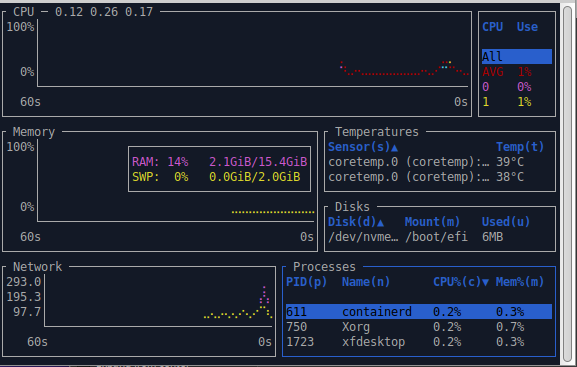Image resolution: width=577 pixels, height=367 pixels.
Task: Click the terminal's vertical scrollbar
Action: coord(568,184)
